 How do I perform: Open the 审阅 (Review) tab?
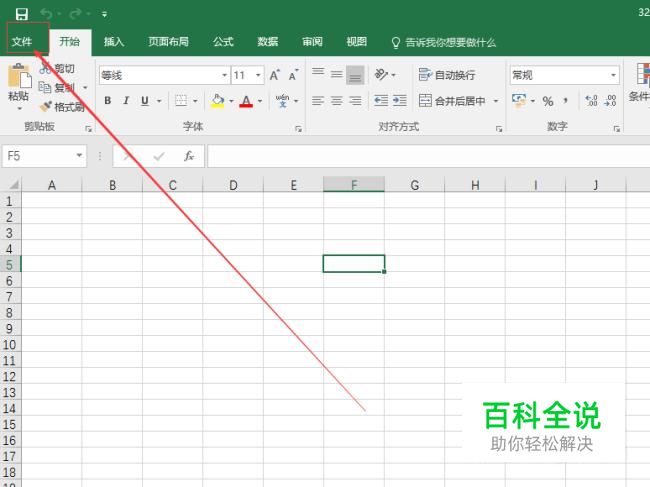[312, 41]
